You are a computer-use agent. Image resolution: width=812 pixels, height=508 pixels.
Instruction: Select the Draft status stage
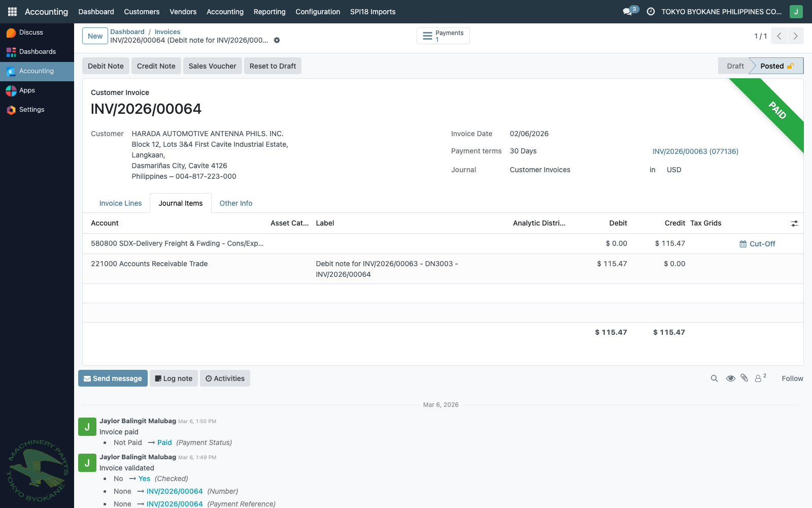(x=735, y=66)
